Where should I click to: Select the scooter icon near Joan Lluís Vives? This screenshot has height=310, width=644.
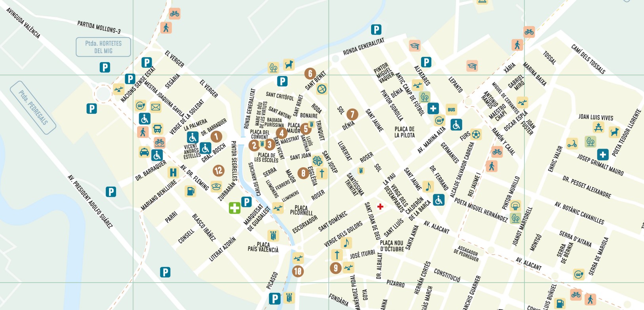coord(572,144)
